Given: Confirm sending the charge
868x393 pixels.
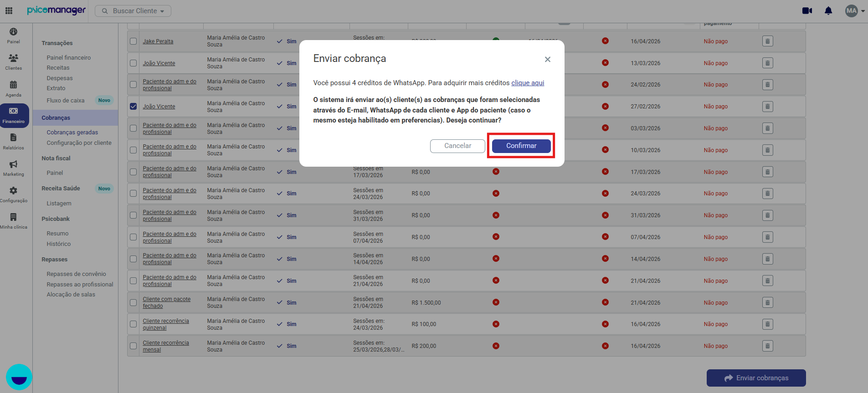Looking at the screenshot, I should 521,146.
